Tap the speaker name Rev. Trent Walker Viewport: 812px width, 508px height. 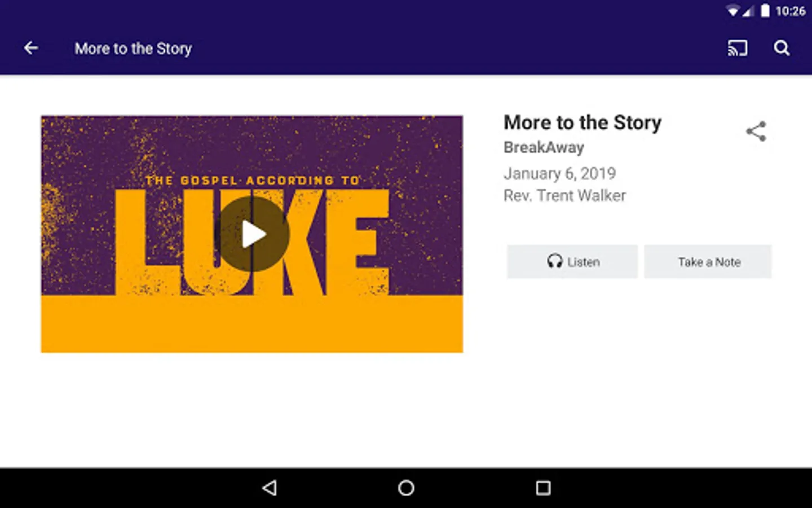pyautogui.click(x=564, y=196)
